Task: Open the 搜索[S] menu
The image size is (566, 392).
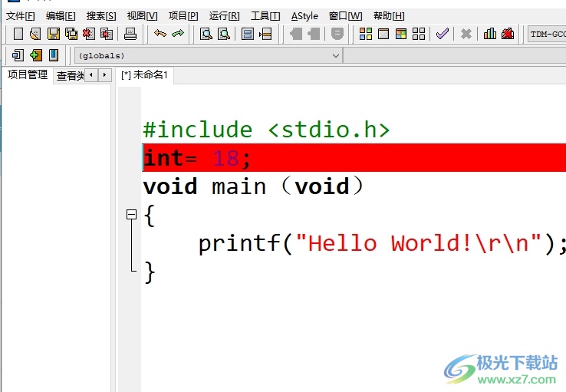Action: (101, 16)
